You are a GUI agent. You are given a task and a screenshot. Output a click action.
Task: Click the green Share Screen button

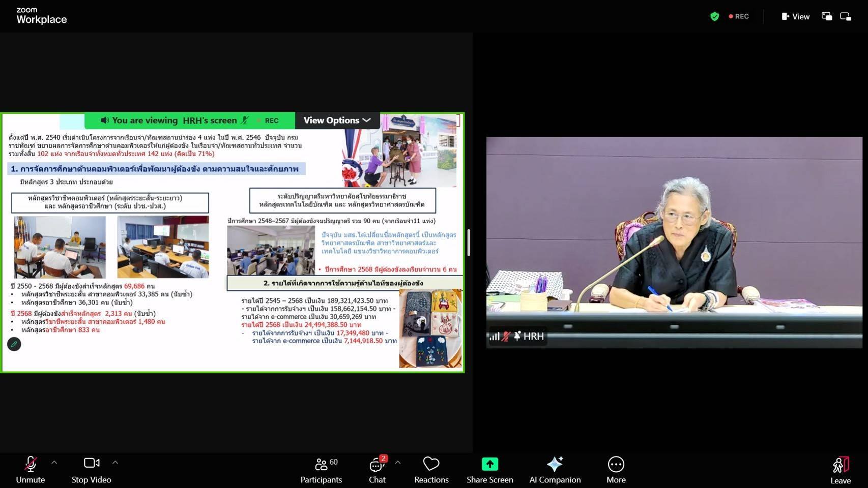(x=489, y=470)
